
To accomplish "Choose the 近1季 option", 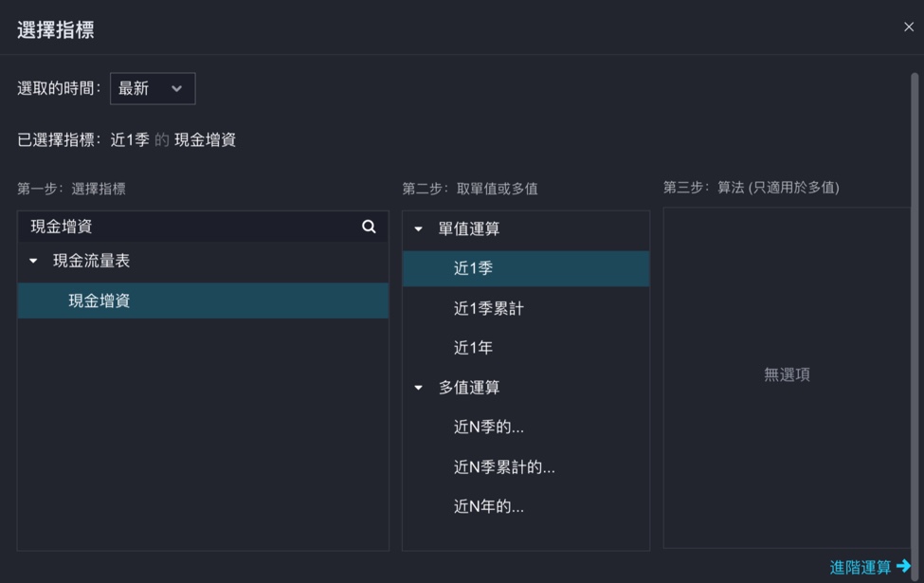I will coord(473,268).
